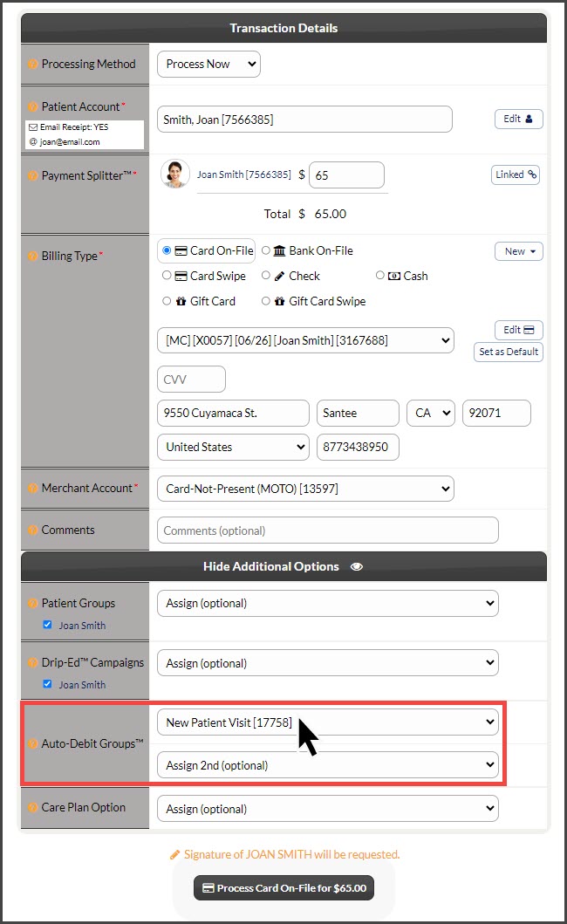Click help icon beside Processing Method
567x924 pixels.
(33, 65)
